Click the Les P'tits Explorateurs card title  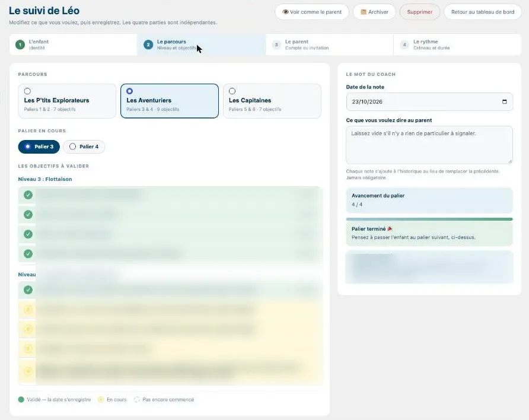[x=57, y=100]
